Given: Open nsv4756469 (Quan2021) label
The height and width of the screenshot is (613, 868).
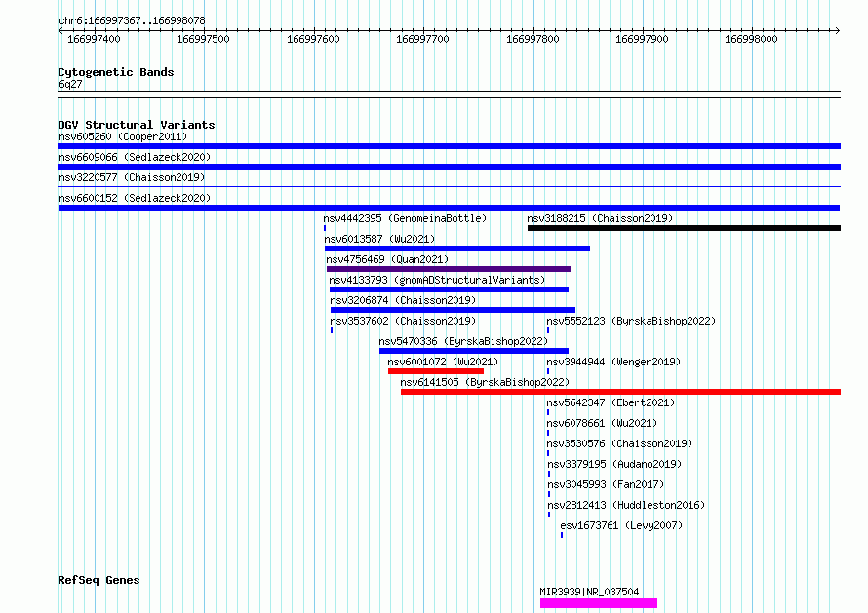Looking at the screenshot, I should pos(387,259).
